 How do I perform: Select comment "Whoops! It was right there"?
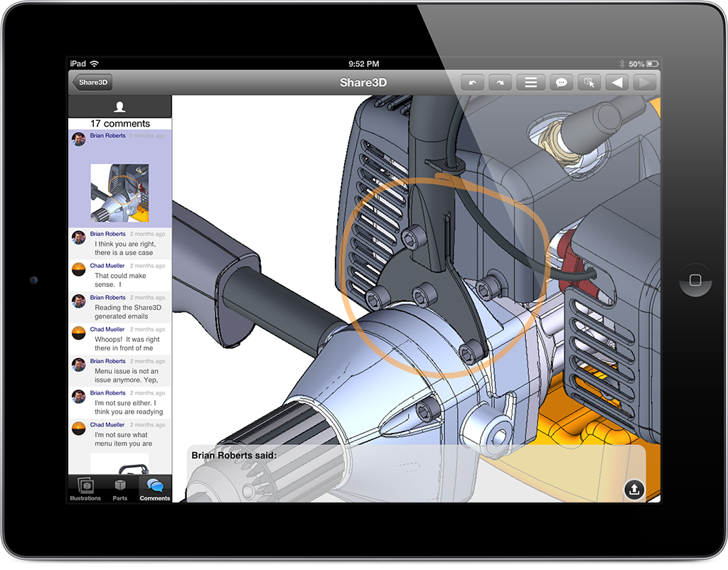[x=123, y=344]
